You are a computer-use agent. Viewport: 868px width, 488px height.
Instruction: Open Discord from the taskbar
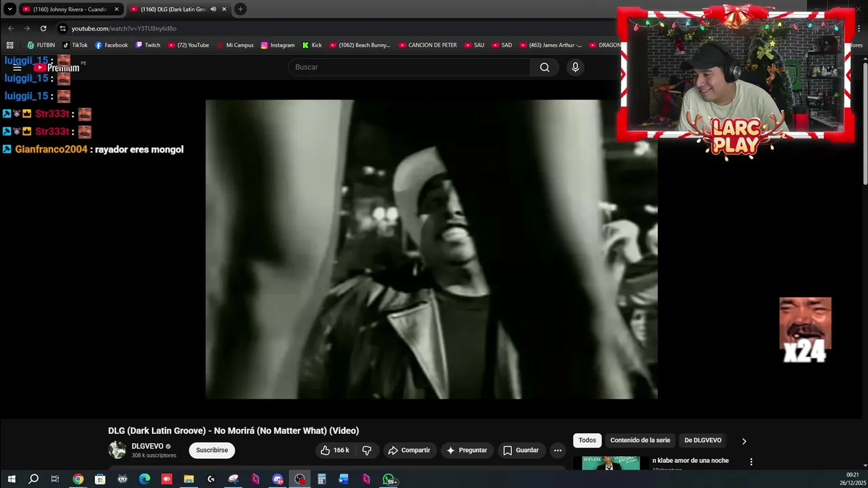(277, 479)
